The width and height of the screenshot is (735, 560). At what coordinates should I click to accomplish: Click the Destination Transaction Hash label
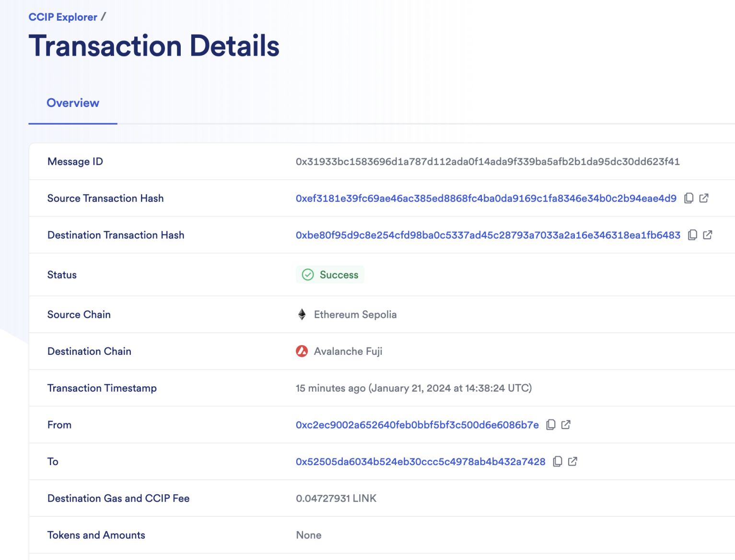click(116, 235)
